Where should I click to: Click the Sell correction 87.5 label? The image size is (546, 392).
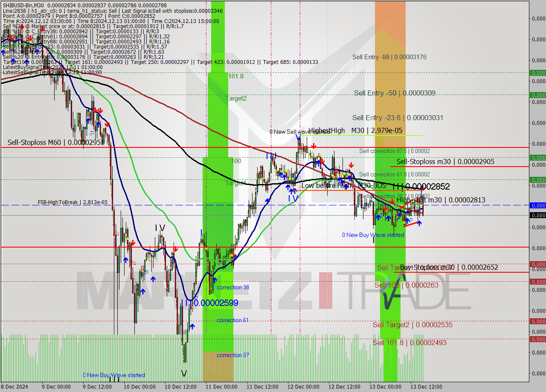(x=394, y=151)
